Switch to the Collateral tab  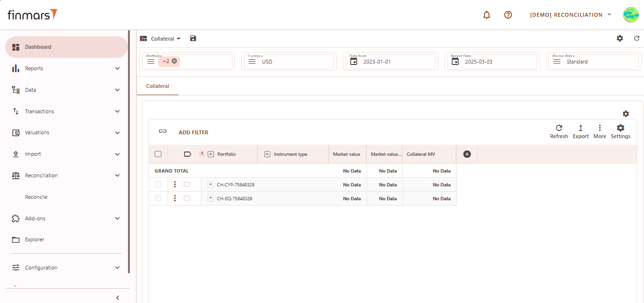(x=158, y=87)
